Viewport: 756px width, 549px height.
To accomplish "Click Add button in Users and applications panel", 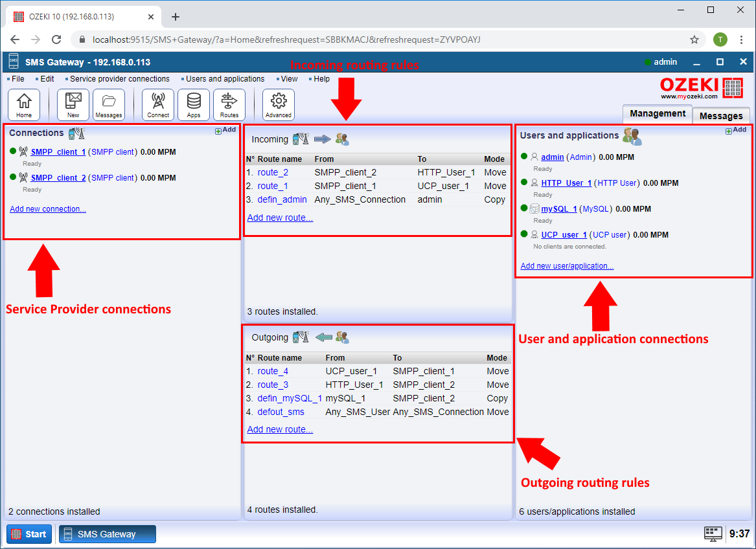I will pyautogui.click(x=736, y=130).
